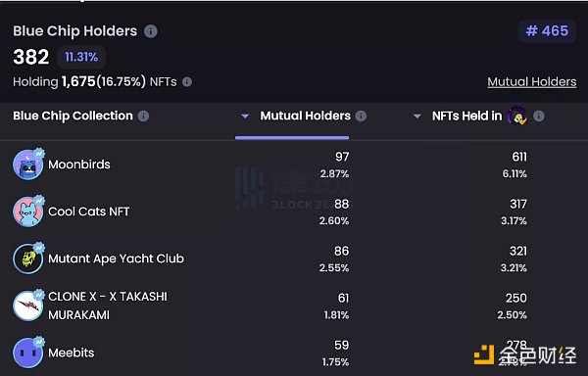The height and width of the screenshot is (376, 588).
Task: Click the CLONE X collection avatar
Action: (28, 305)
